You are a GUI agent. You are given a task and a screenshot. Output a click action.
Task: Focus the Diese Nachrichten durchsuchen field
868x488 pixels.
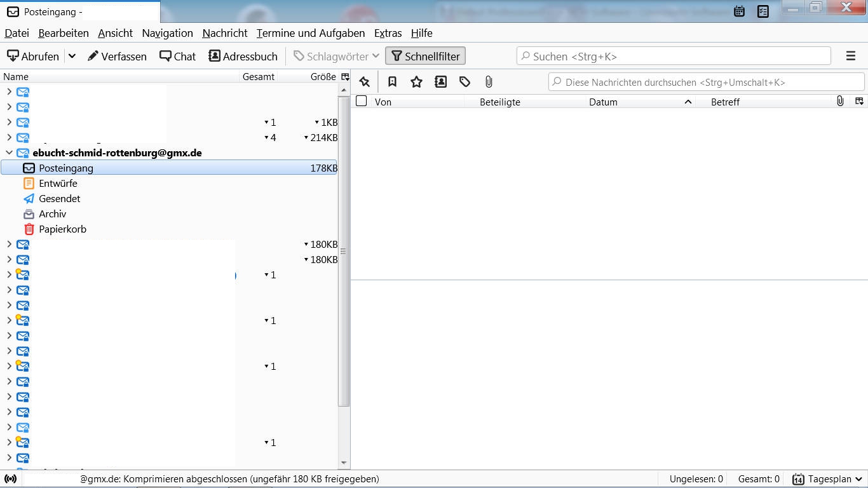[707, 82]
